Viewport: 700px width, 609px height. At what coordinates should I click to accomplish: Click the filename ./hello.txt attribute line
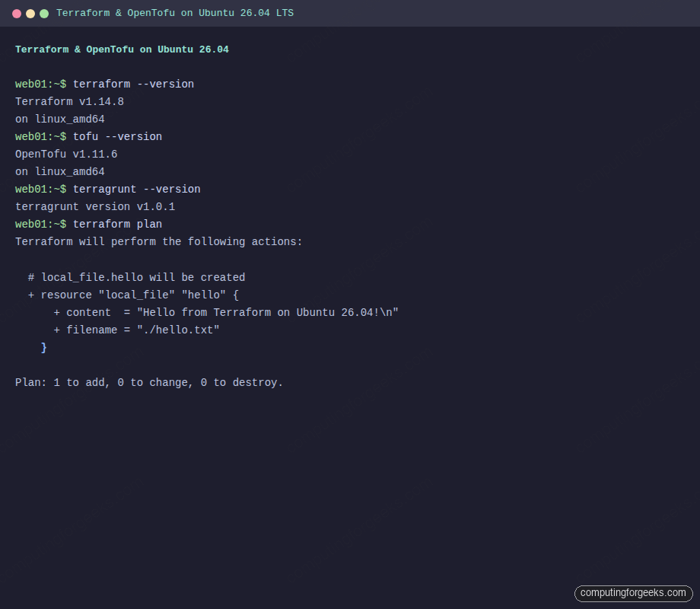coord(137,330)
